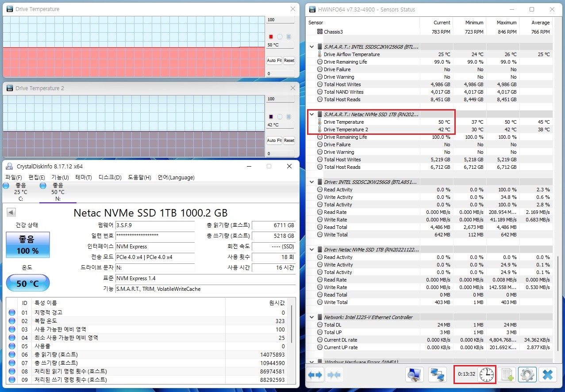The height and width of the screenshot is (392, 565).
Task: Collapse the Drive: INTEL SSDSC2KW256G8 group
Action: (312, 182)
